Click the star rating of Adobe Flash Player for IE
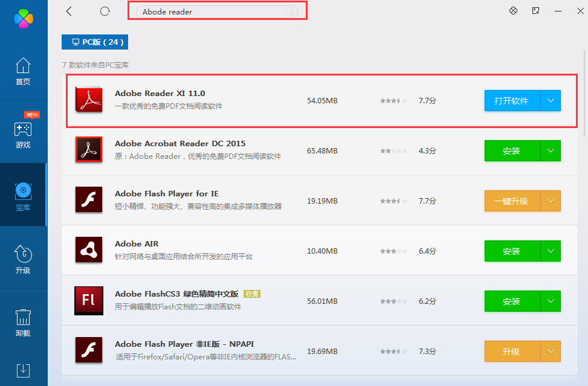This screenshot has width=588, height=386. pos(393,201)
